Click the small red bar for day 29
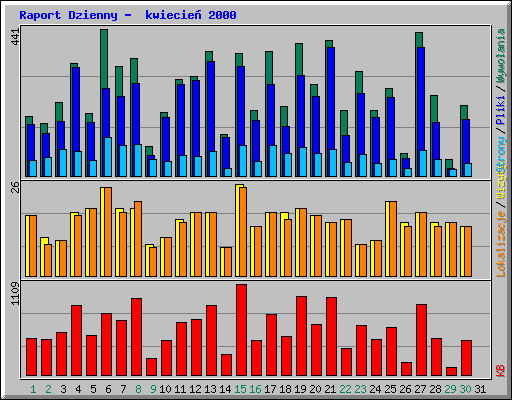The width and height of the screenshot is (512, 400). (x=451, y=371)
